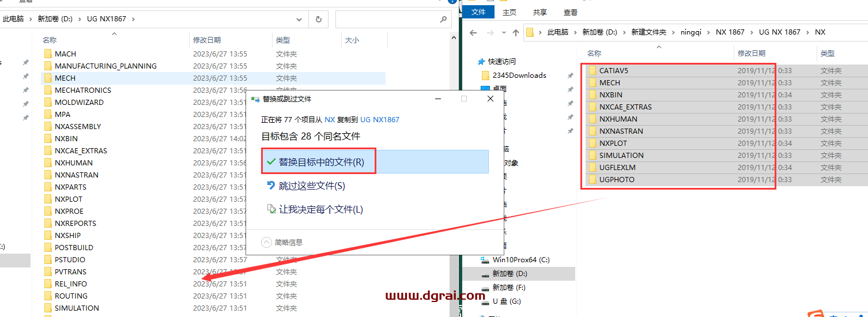Click the up-one-level arrow in right window
This screenshot has width=868, height=317.
[x=515, y=33]
